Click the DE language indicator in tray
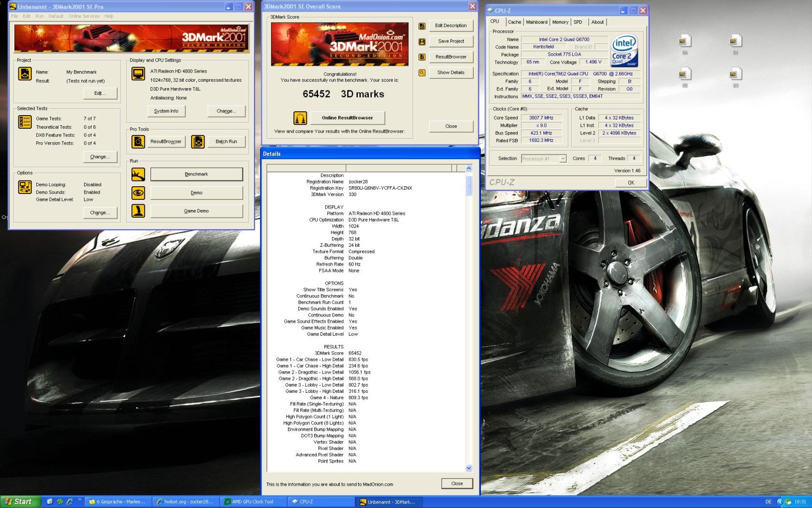 click(768, 502)
